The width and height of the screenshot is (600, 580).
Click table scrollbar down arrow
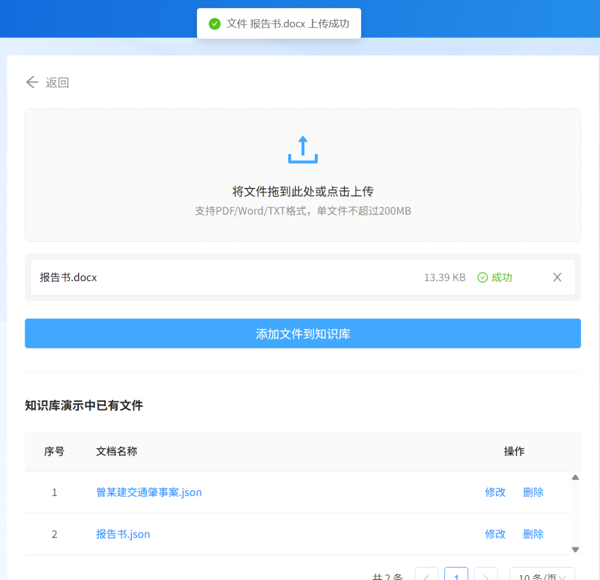575,549
